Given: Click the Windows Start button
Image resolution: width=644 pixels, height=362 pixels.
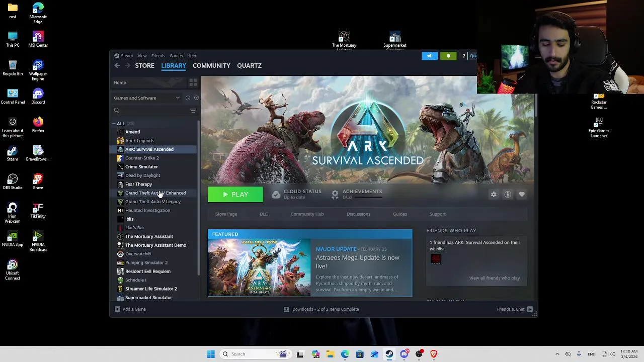Looking at the screenshot, I should click(211, 354).
